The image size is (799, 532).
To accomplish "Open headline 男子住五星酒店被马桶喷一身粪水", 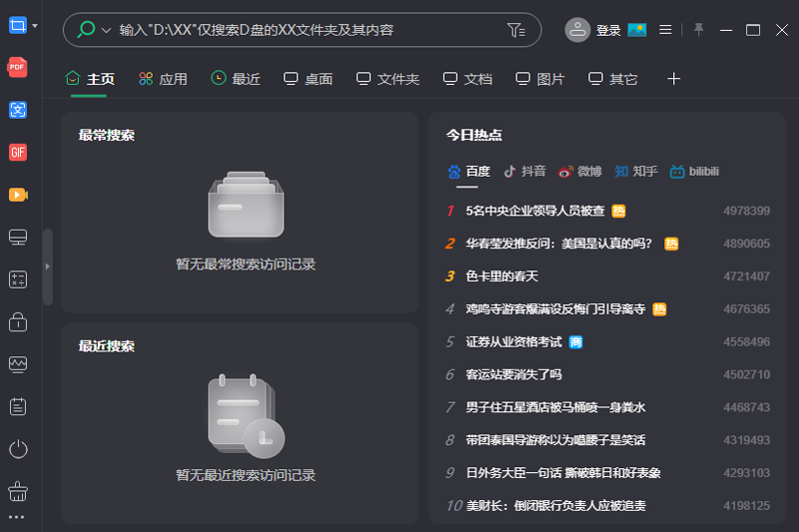I will (555, 407).
